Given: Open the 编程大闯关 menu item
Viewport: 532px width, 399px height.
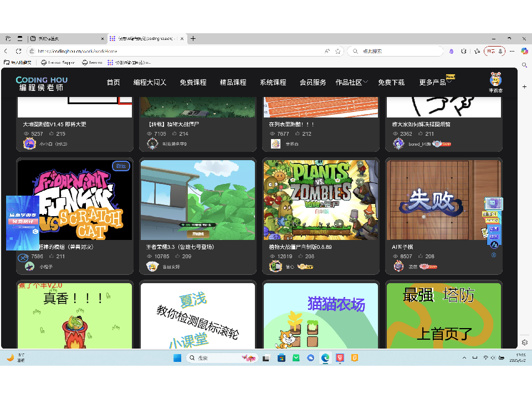Looking at the screenshot, I should tap(150, 83).
